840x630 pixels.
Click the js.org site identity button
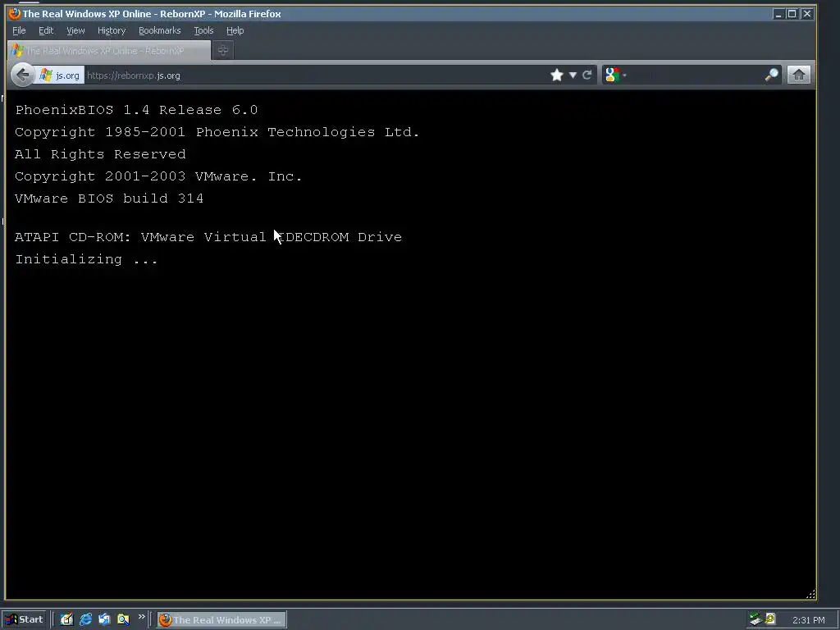coord(60,75)
